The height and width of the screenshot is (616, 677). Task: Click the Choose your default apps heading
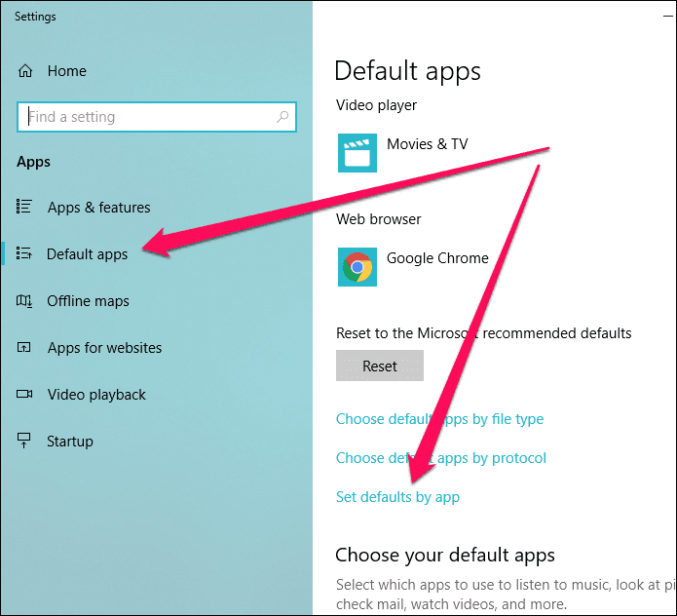(x=445, y=556)
